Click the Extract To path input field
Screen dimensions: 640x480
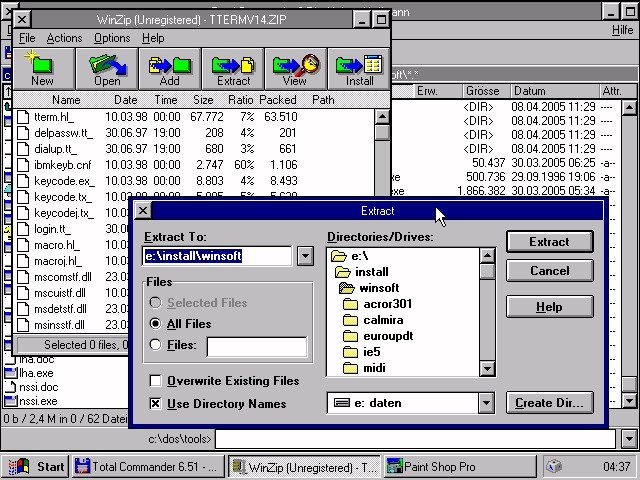[x=217, y=256]
